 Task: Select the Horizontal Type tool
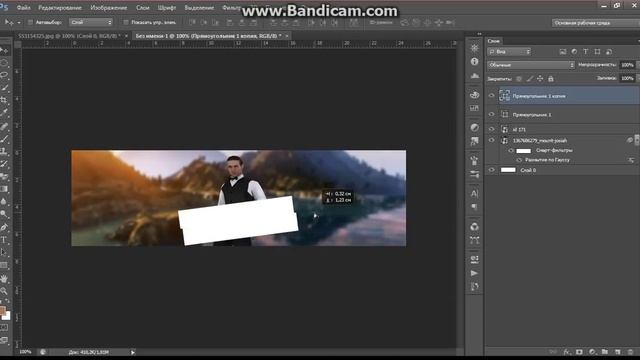pos(4,240)
